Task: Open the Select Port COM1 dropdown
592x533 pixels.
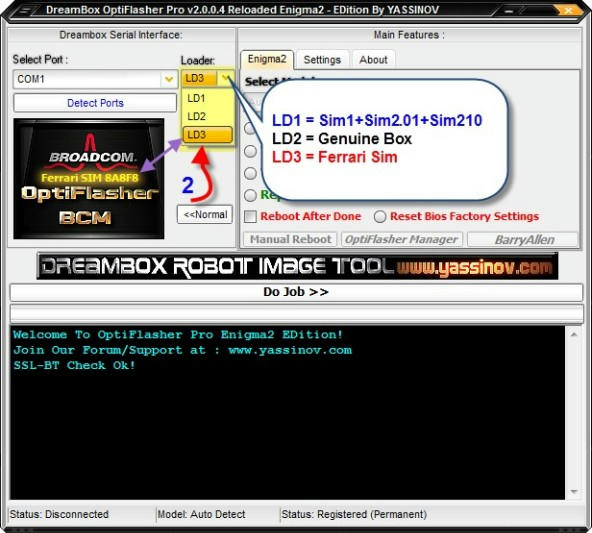Action: [x=169, y=79]
